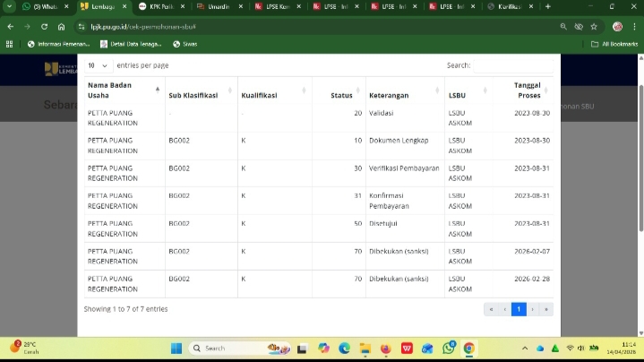Click in the table Search field
This screenshot has height=362, width=644.
512,65
